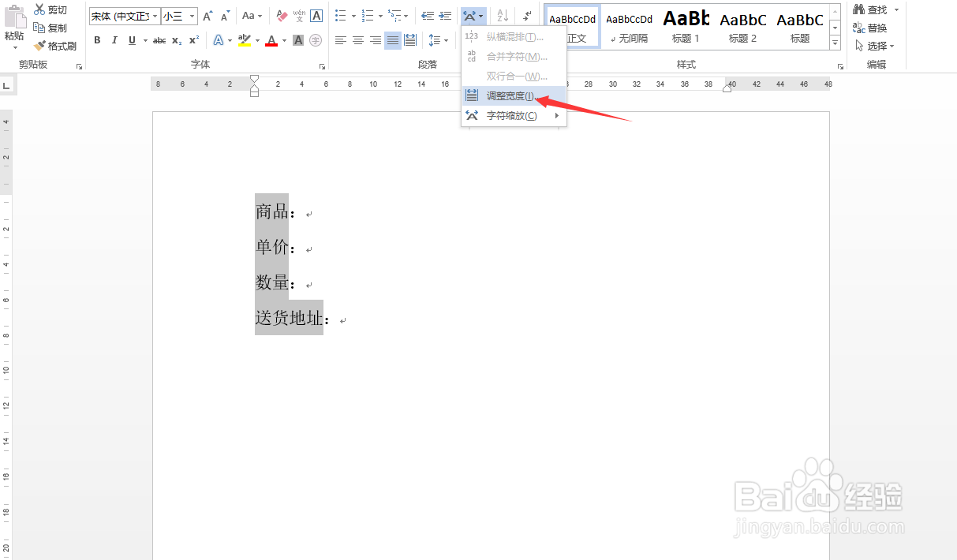The height and width of the screenshot is (560, 957).
Task: Click the Cut (剪切) scissors button
Action: click(50, 10)
